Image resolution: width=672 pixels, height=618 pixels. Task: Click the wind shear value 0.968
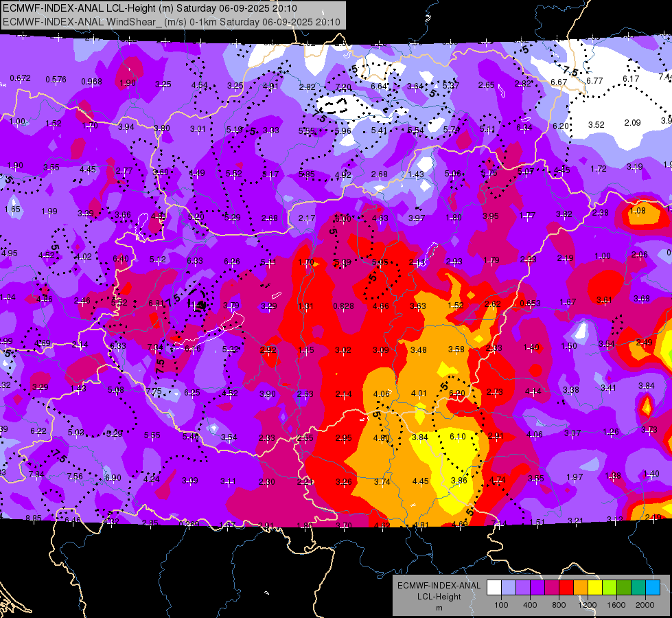[x=92, y=82]
